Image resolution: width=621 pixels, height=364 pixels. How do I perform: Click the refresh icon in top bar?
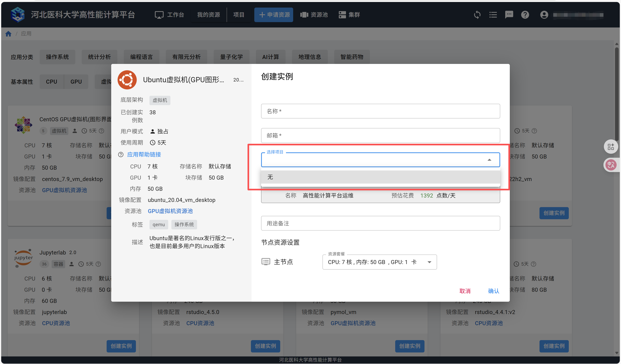point(477,15)
